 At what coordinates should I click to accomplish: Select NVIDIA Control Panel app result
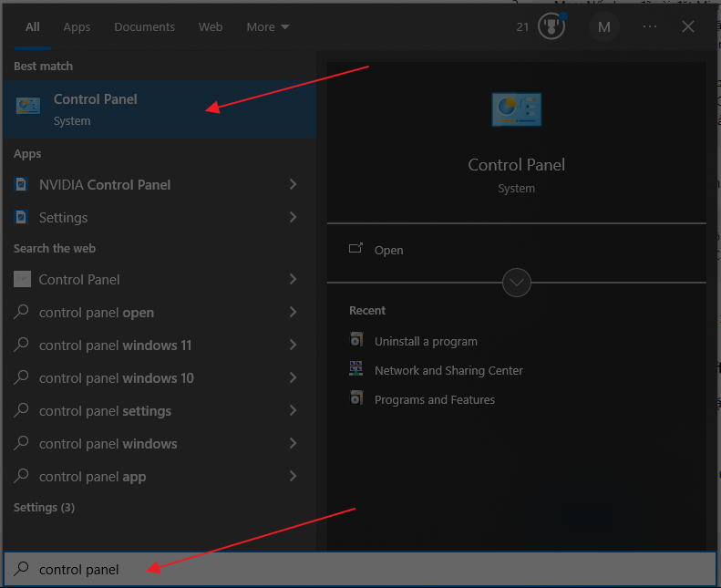click(160, 184)
